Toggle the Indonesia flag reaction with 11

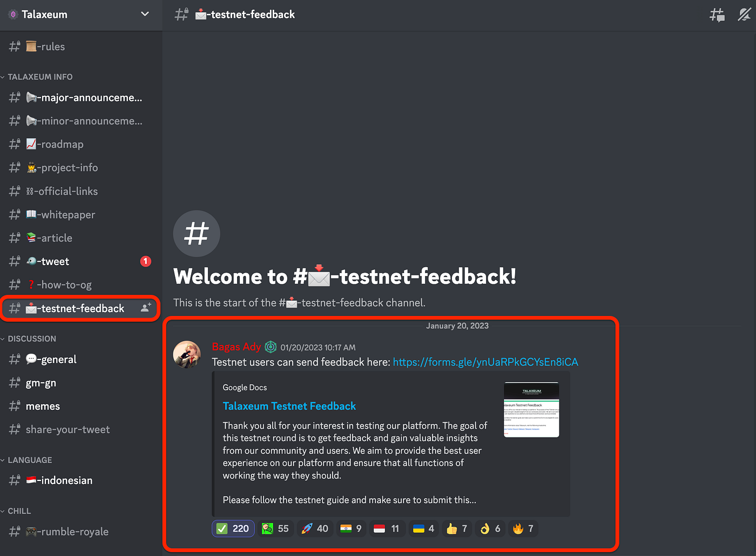pyautogui.click(x=387, y=528)
